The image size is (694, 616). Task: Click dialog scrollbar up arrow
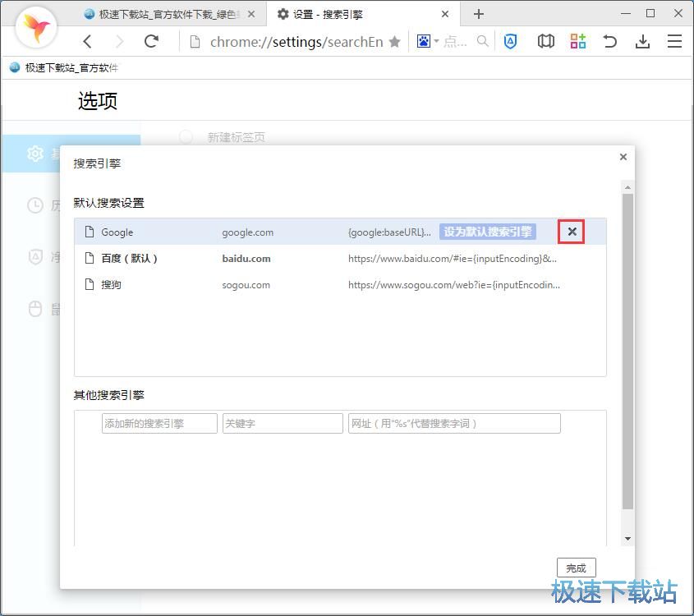click(627, 187)
